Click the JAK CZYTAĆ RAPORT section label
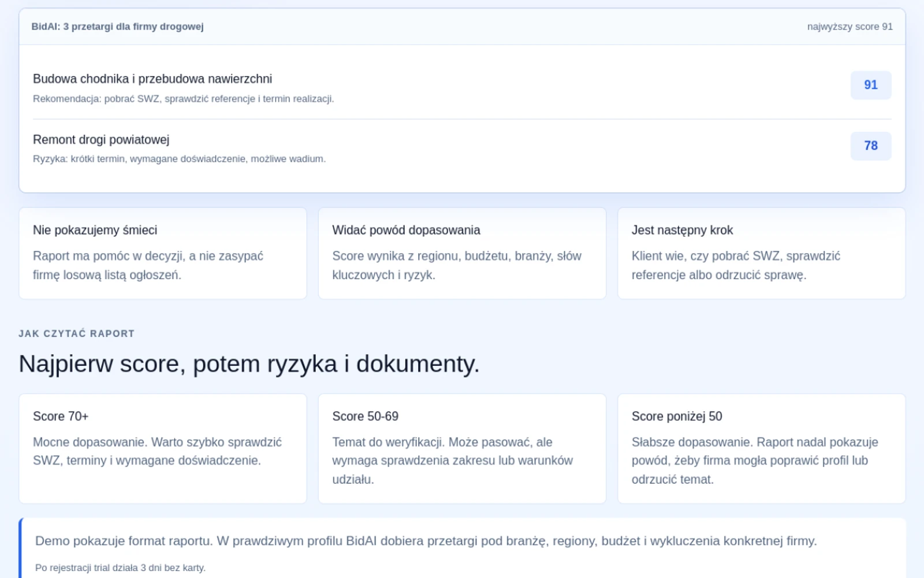924x578 pixels. pos(77,334)
